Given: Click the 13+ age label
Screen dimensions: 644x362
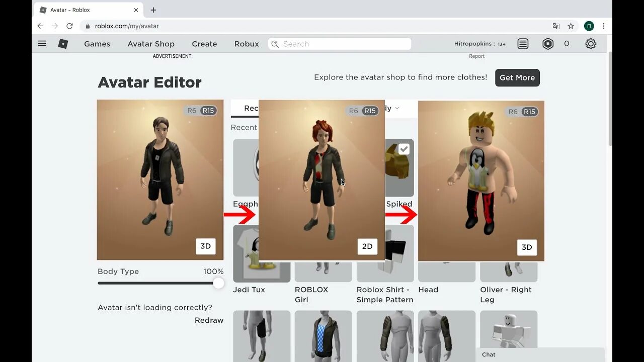Looking at the screenshot, I should point(502,44).
